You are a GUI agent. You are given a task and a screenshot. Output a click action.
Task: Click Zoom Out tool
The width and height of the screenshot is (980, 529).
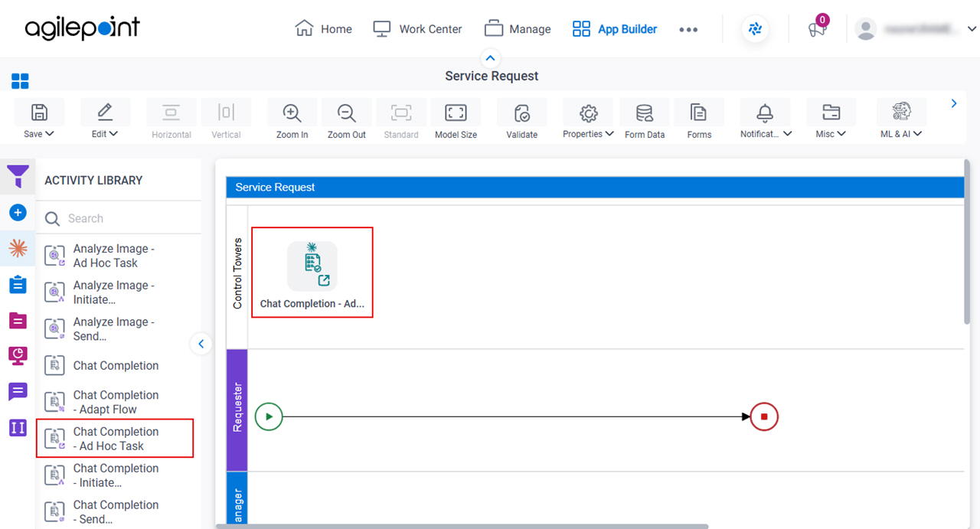(x=347, y=119)
